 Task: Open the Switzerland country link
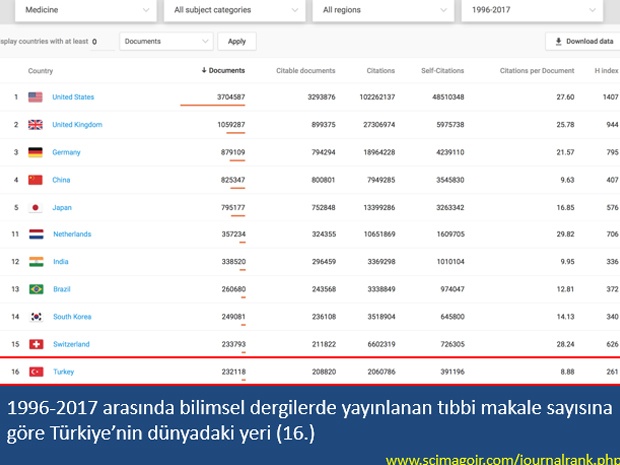pyautogui.click(x=70, y=344)
